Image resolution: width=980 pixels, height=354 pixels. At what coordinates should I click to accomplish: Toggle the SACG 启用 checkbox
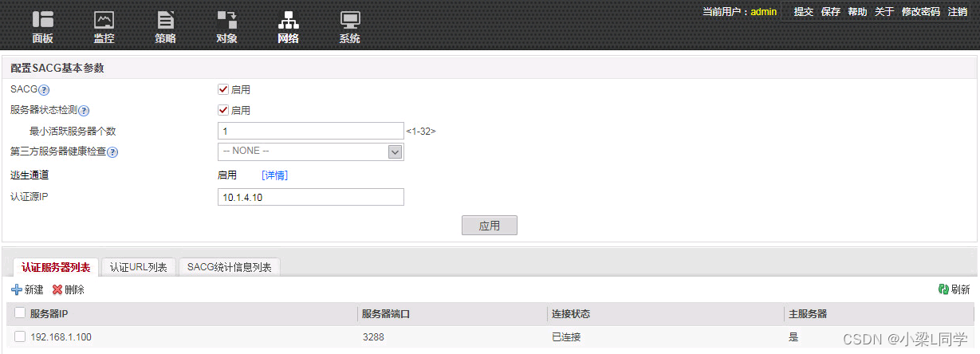(x=223, y=89)
